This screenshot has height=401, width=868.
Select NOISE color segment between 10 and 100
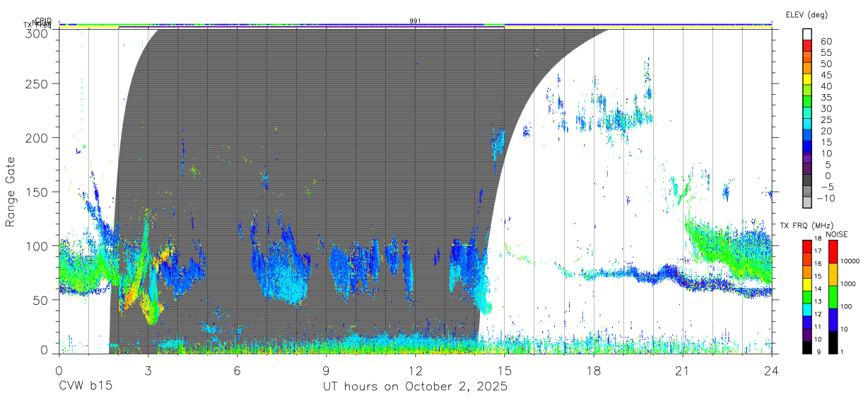(x=831, y=318)
